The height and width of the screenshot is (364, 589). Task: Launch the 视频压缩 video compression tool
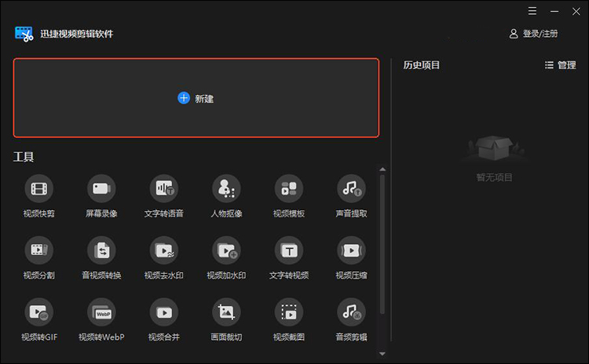(351, 258)
